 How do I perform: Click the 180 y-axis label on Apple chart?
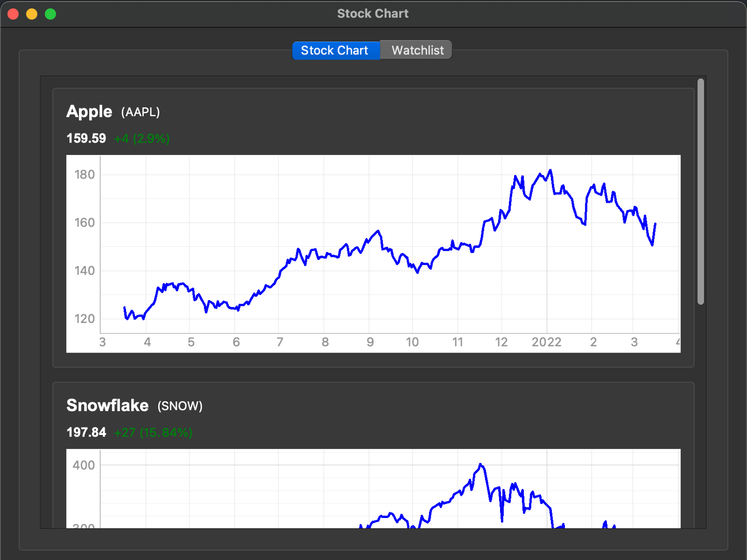tap(85, 175)
